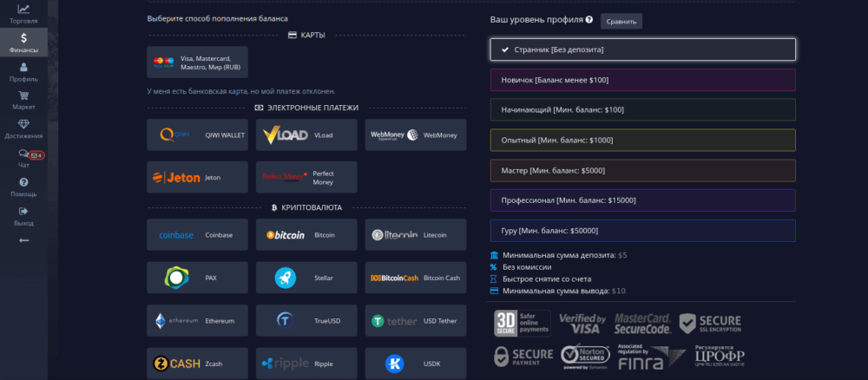This screenshot has height=380, width=868.
Task: Pick USD Tether deposit option
Action: point(415,321)
